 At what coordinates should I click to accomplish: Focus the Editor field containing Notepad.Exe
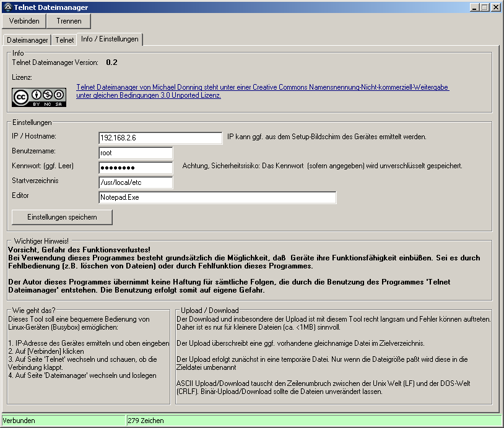pos(217,197)
